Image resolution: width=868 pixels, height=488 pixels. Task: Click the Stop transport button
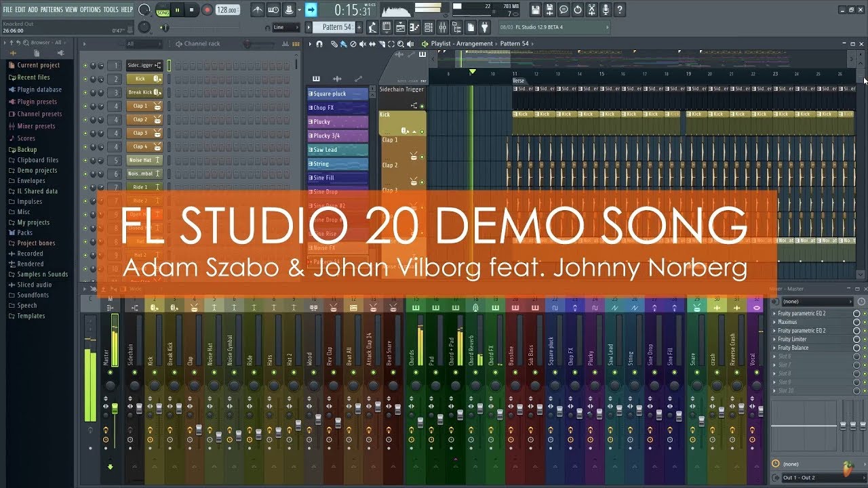(x=192, y=10)
